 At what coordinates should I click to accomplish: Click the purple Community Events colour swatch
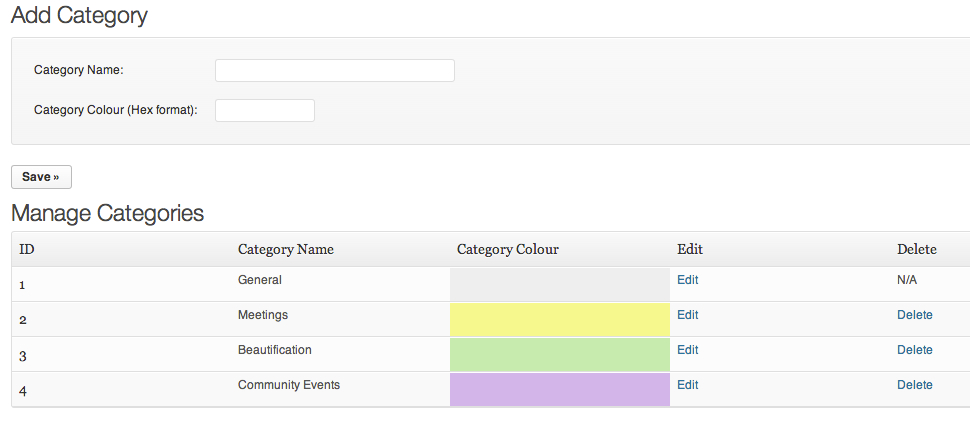560,390
